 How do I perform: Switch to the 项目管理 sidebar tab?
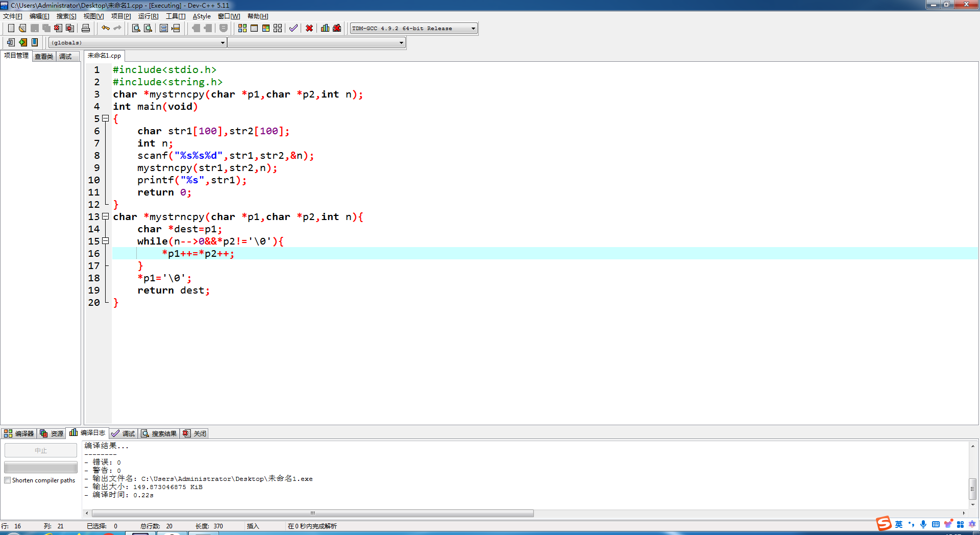[16, 56]
